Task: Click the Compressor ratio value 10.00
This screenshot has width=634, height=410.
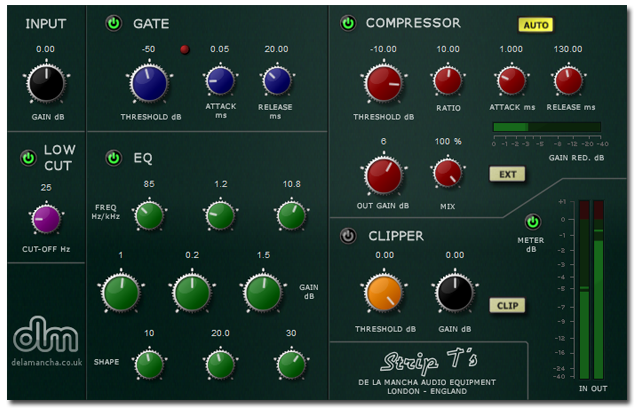Action: click(448, 49)
